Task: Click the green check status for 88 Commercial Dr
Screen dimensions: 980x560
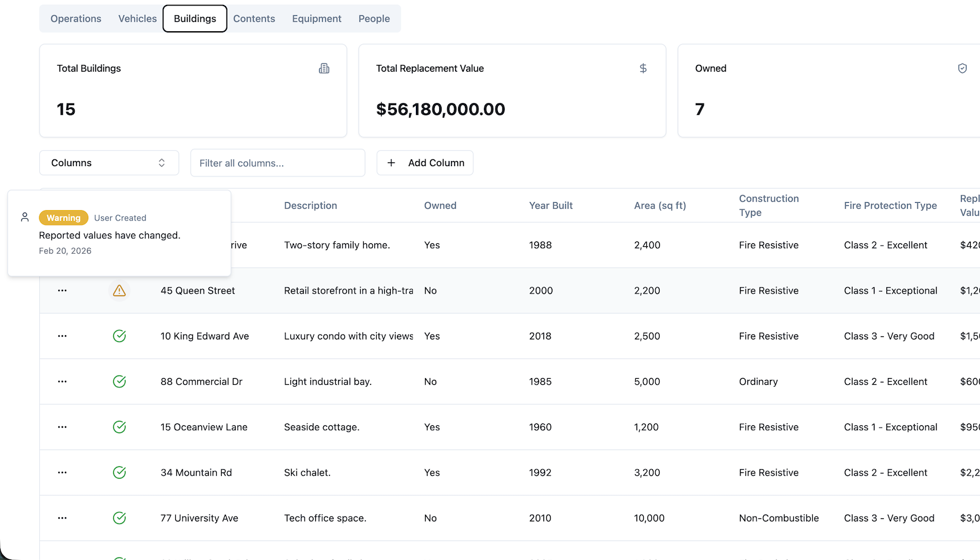Action: [119, 382]
